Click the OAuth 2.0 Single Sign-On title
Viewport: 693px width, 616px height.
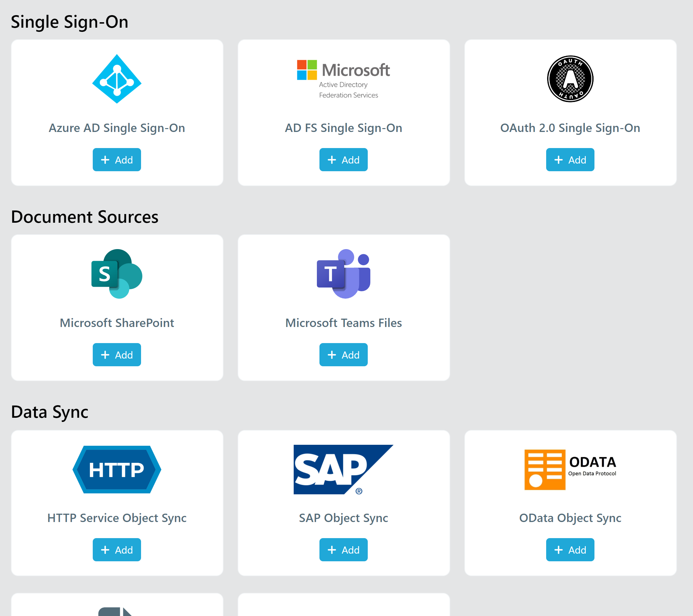(570, 128)
